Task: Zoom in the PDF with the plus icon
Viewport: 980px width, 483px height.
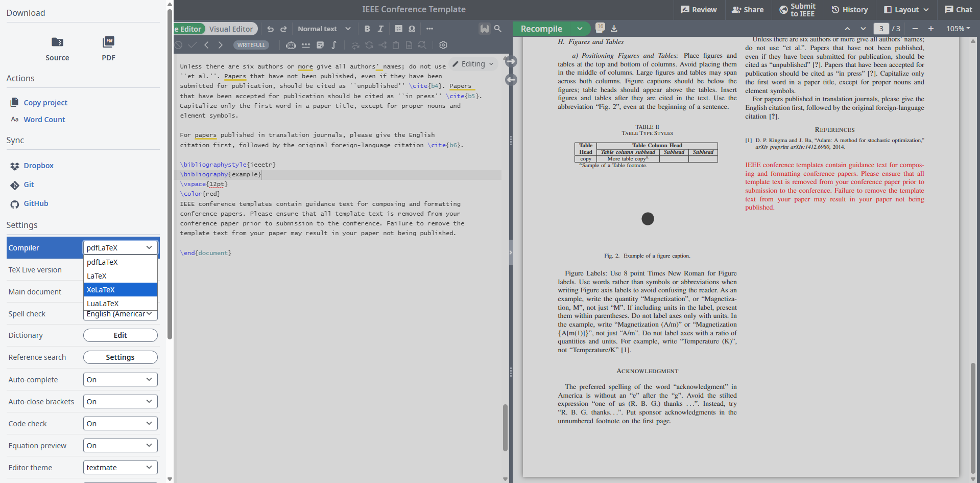Action: click(x=931, y=29)
